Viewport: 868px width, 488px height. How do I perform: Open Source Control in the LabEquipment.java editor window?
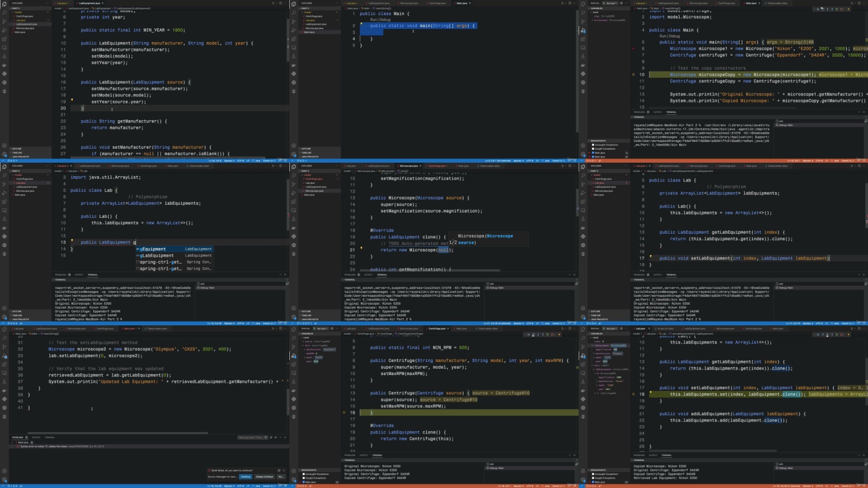(x=4, y=21)
